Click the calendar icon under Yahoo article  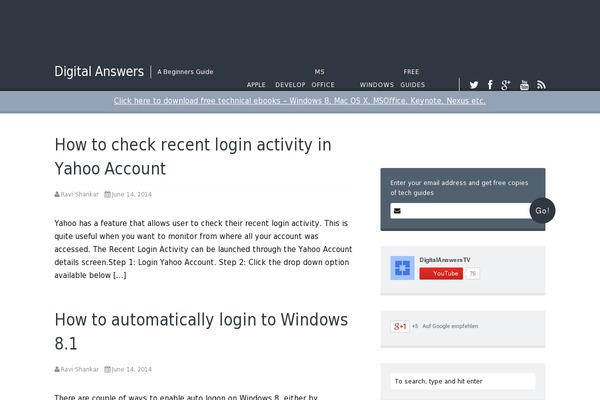[108, 194]
